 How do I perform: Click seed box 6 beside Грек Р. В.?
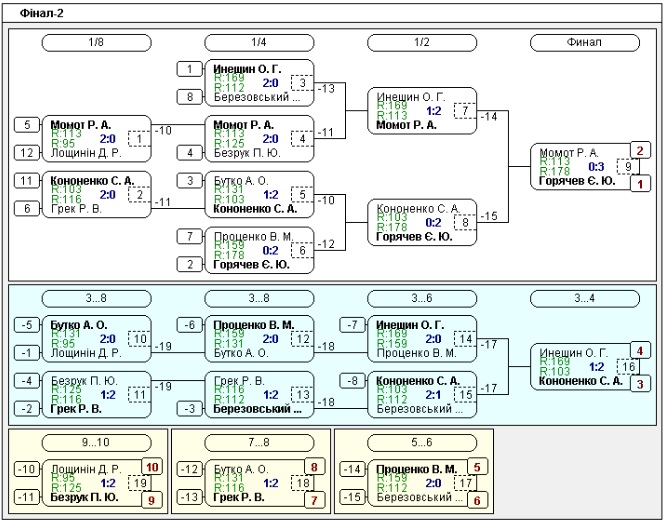pos(27,209)
